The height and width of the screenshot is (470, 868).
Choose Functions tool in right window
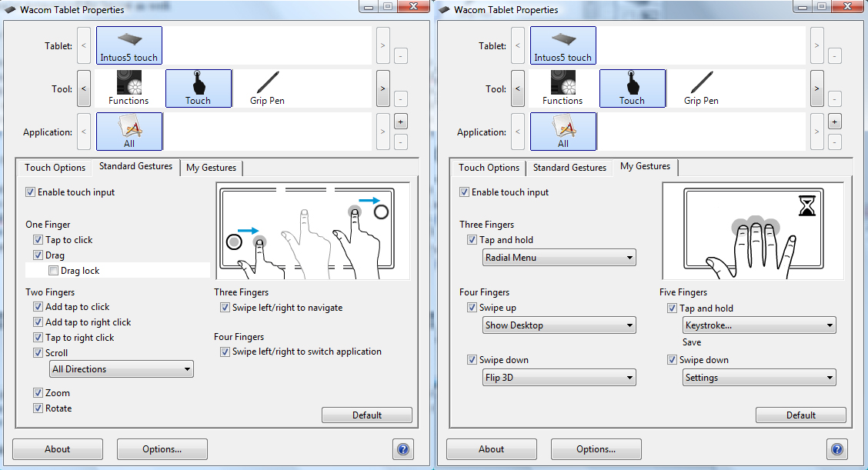(563, 88)
